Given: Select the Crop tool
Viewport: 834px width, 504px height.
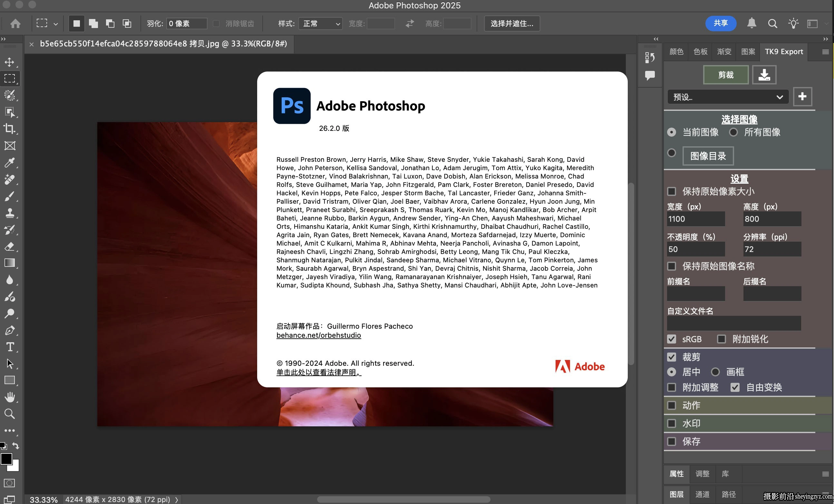Looking at the screenshot, I should (x=9, y=129).
